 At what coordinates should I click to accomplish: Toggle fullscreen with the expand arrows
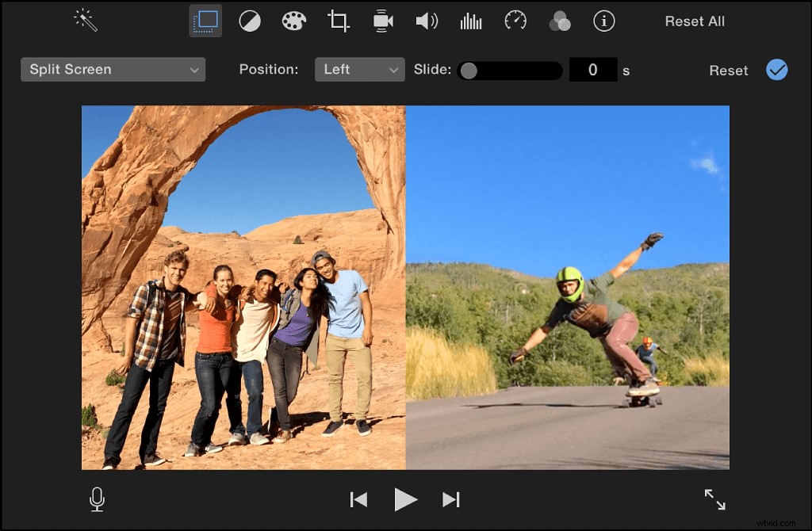point(714,499)
